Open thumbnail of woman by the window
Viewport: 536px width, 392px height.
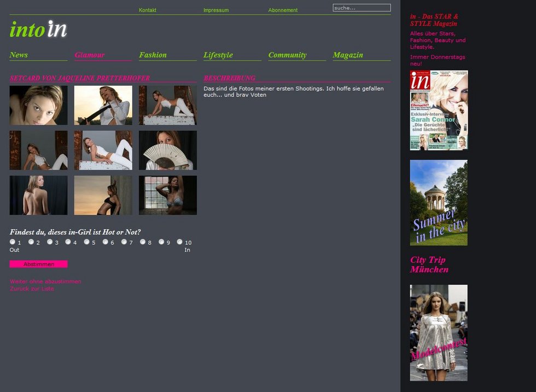(168, 195)
